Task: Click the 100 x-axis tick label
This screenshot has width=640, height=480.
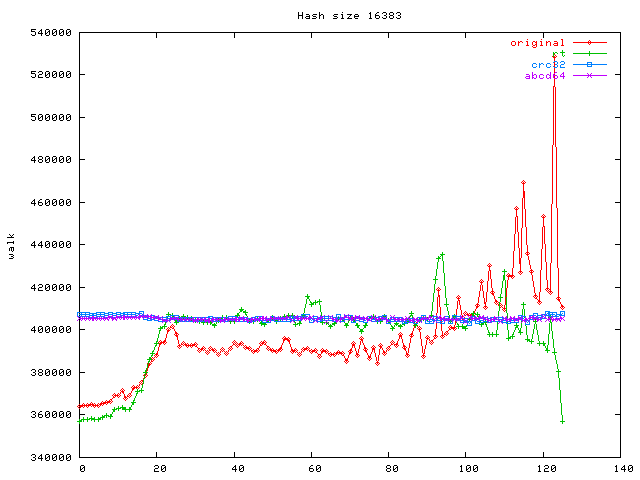Action: click(x=466, y=468)
